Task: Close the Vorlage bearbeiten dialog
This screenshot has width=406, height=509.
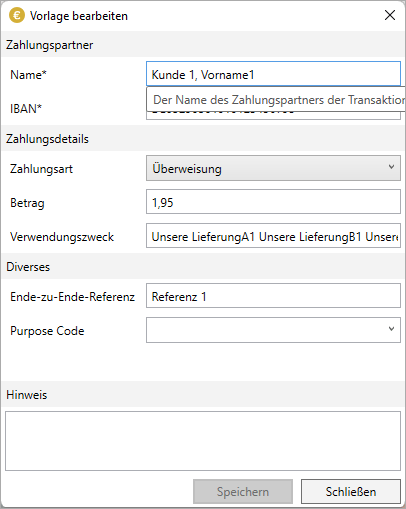Action: click(390, 15)
